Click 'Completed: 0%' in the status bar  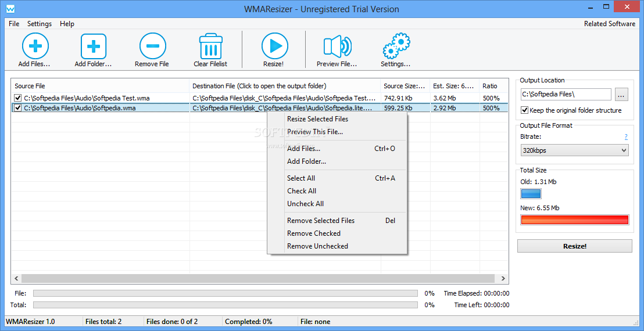(x=249, y=322)
